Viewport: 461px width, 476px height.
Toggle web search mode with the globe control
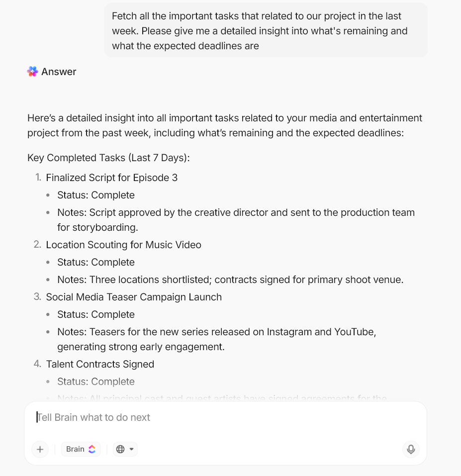click(121, 449)
